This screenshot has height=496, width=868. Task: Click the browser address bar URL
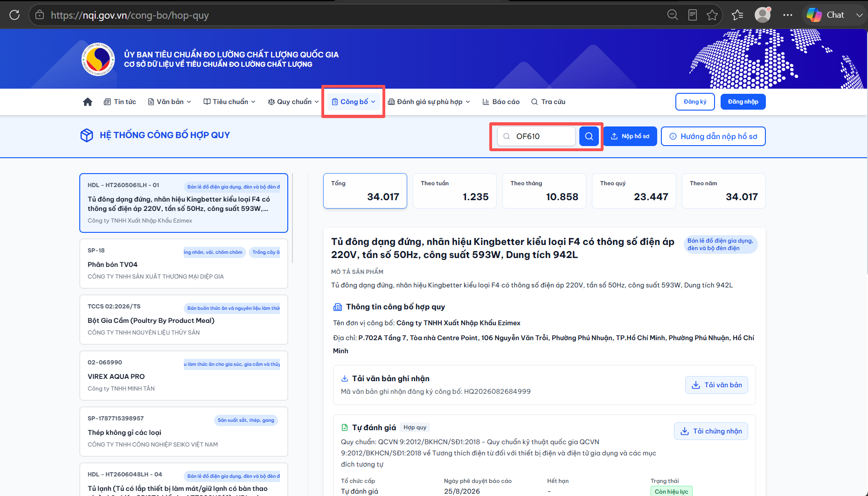[x=130, y=15]
